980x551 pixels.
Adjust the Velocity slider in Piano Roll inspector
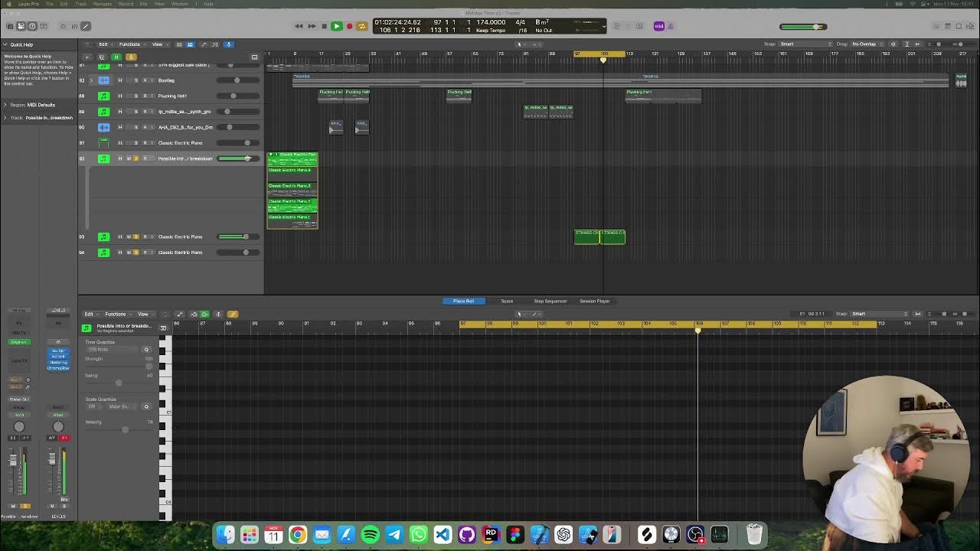(126, 429)
